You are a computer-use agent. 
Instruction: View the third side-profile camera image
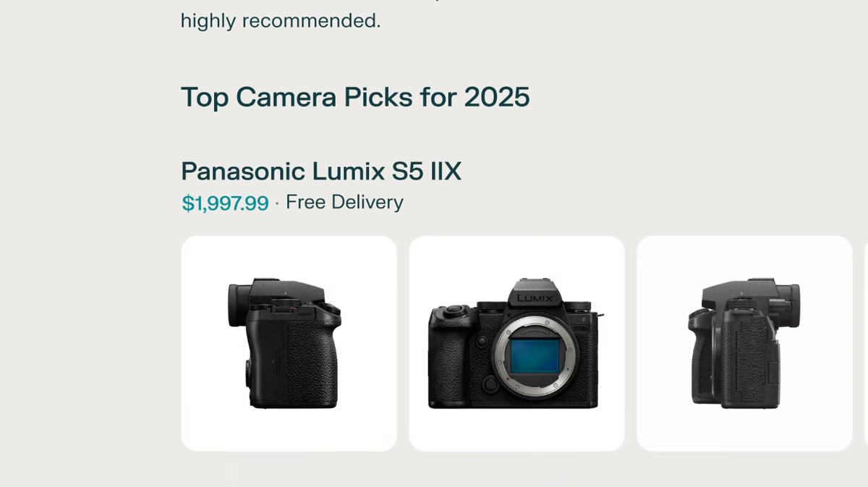click(744, 343)
